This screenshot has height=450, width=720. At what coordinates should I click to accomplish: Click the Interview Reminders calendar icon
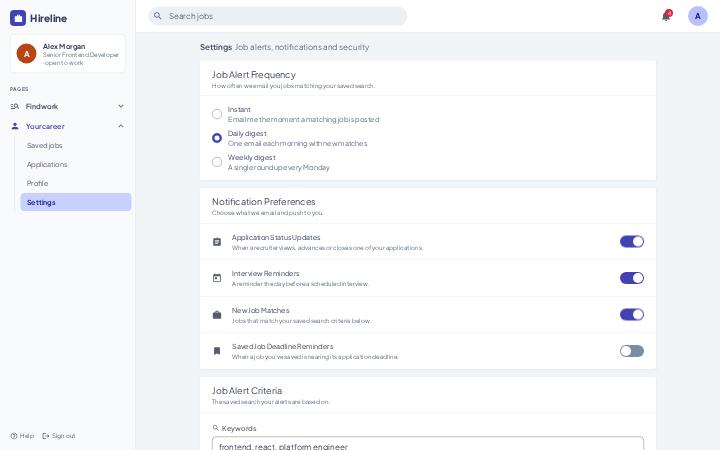(x=217, y=278)
